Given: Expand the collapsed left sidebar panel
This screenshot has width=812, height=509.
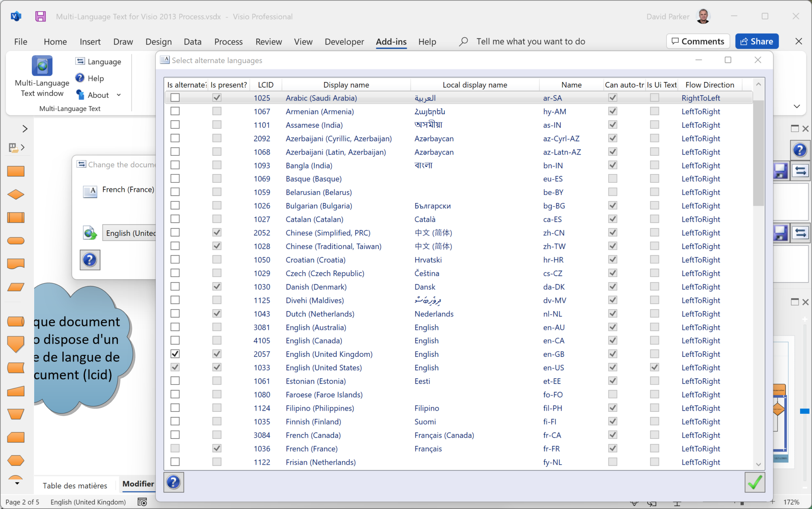Looking at the screenshot, I should tap(25, 128).
